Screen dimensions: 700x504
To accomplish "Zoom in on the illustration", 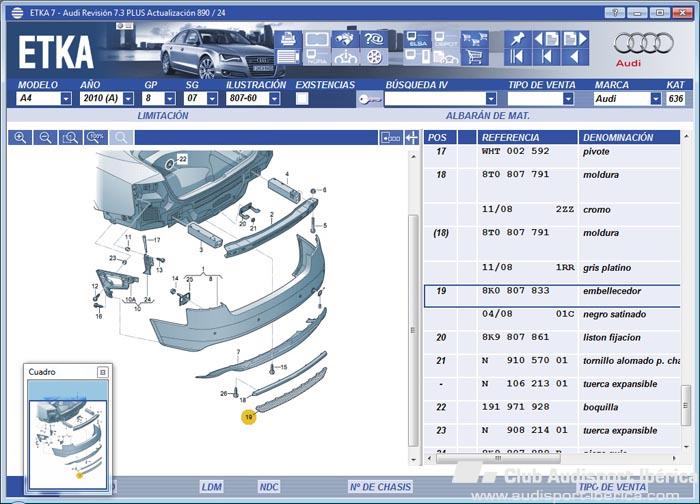I will click(x=20, y=137).
